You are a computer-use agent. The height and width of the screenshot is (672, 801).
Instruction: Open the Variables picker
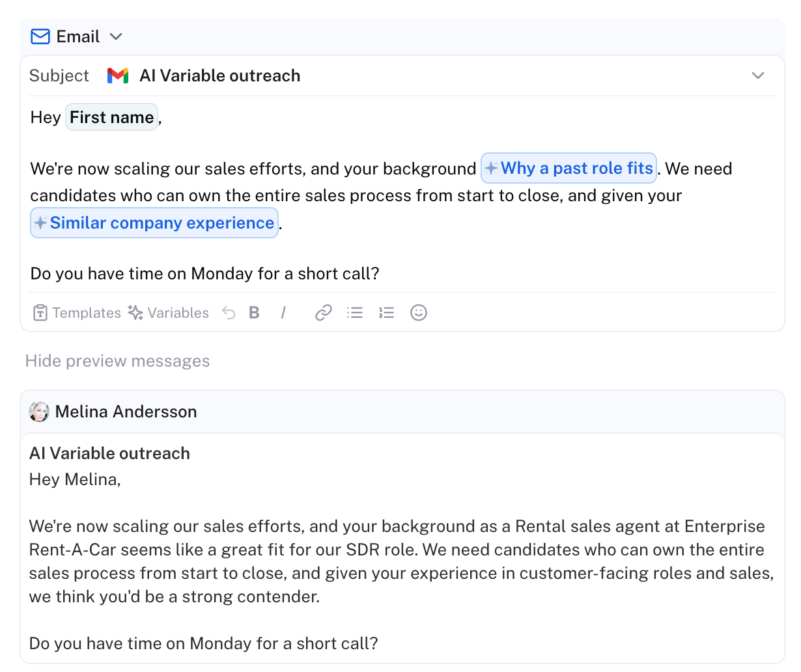tap(168, 313)
